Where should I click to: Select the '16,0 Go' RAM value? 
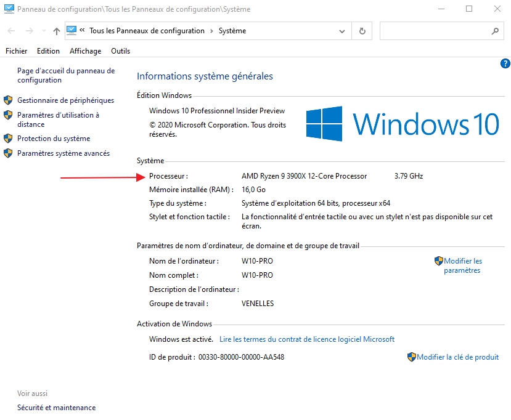click(x=253, y=190)
